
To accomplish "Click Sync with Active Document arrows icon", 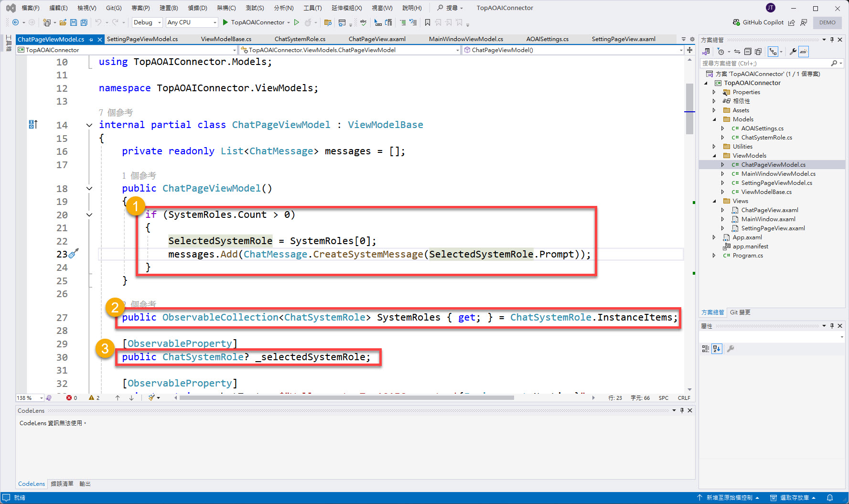I will [x=737, y=52].
